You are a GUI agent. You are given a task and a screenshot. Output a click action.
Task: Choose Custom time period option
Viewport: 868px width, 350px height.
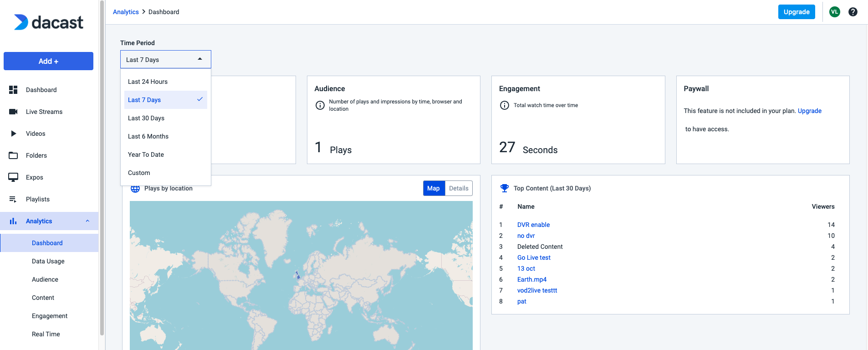(x=139, y=173)
